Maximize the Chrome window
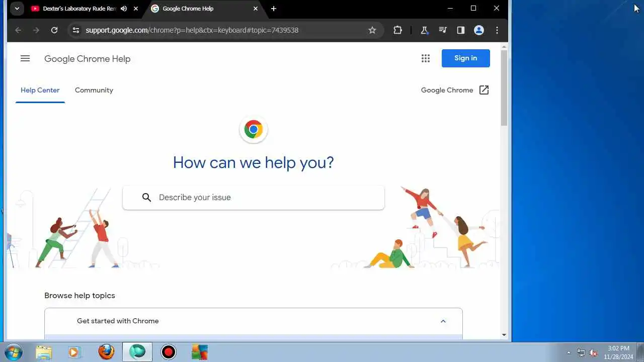Viewport: 644px width, 362px height. 473,9
